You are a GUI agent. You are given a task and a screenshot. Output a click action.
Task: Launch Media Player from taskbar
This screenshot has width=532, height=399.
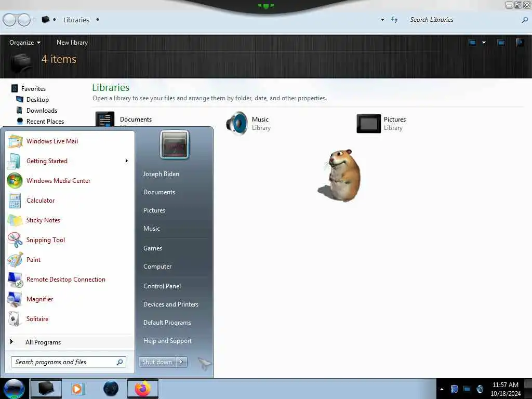pos(77,389)
